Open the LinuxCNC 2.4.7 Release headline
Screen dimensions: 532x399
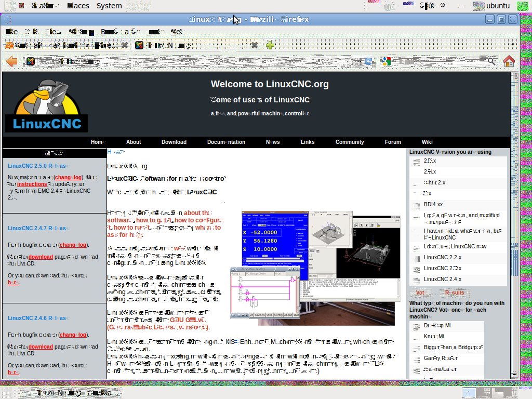click(38, 229)
